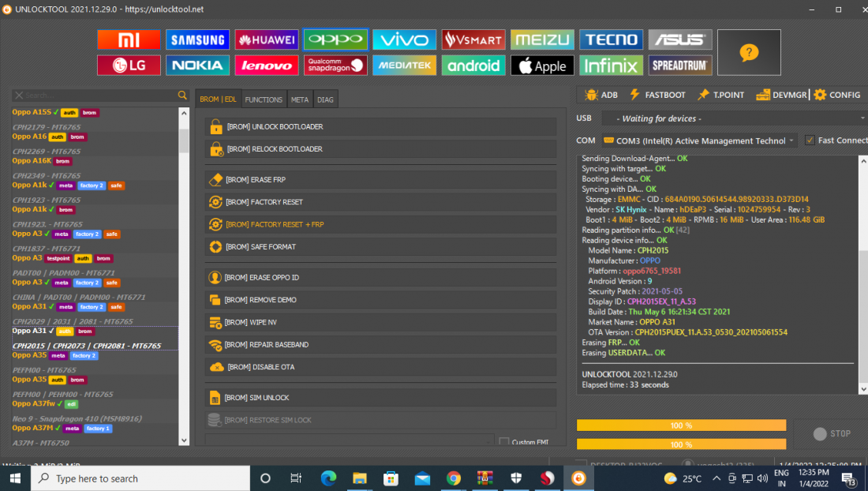Screen dimensions: 868x491
Task: Open Microsoft Edge from the taskbar
Action: tap(328, 478)
